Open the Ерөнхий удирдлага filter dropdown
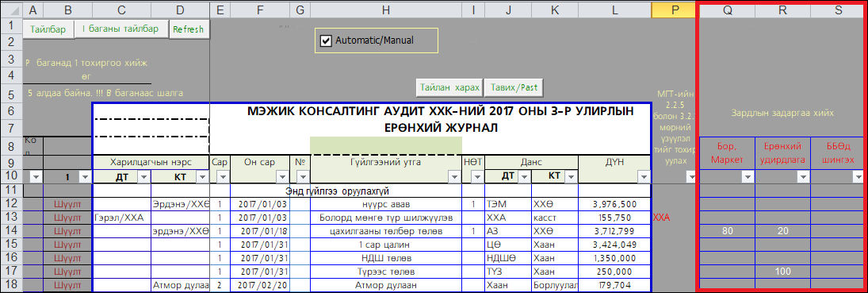Viewport: 868px width, 293px height. 803,176
